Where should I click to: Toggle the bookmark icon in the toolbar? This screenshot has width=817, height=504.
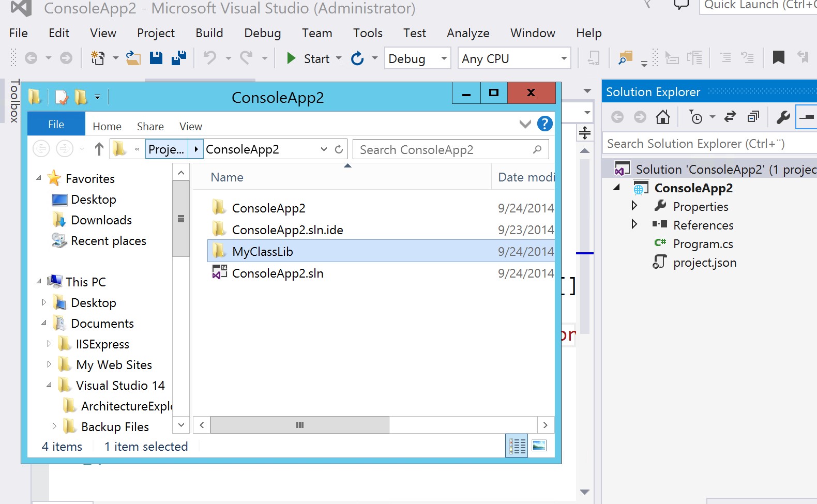pyautogui.click(x=778, y=58)
